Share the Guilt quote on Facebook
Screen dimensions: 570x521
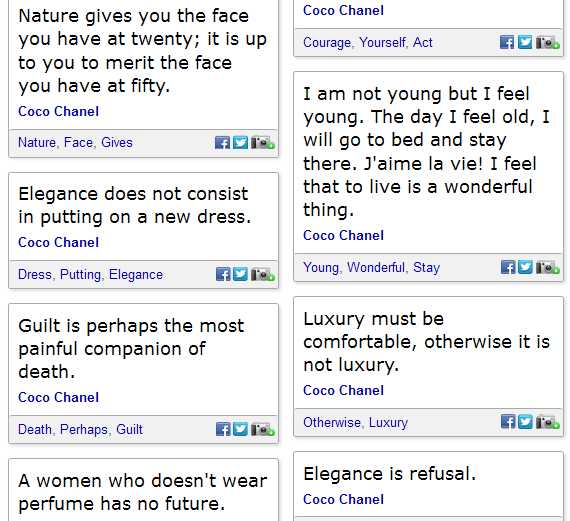click(223, 429)
